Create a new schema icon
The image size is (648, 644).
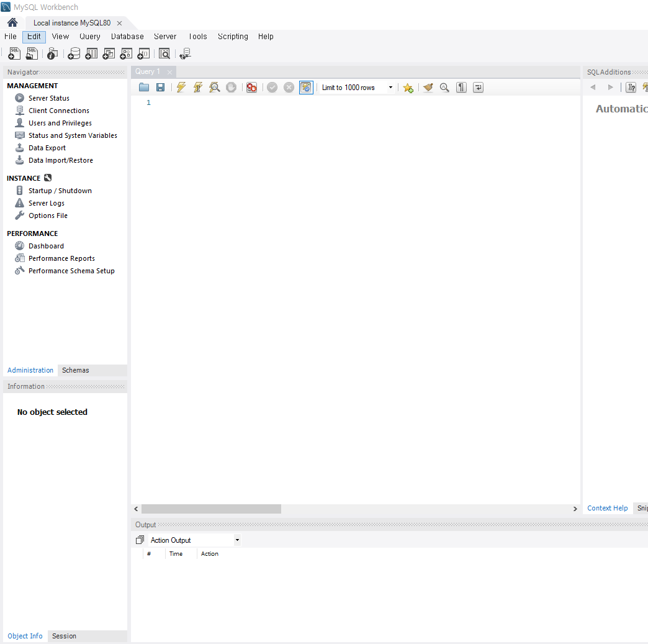click(74, 53)
